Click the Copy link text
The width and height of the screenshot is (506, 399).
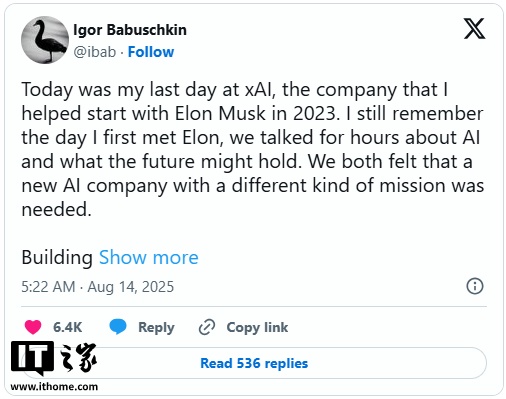coord(257,327)
